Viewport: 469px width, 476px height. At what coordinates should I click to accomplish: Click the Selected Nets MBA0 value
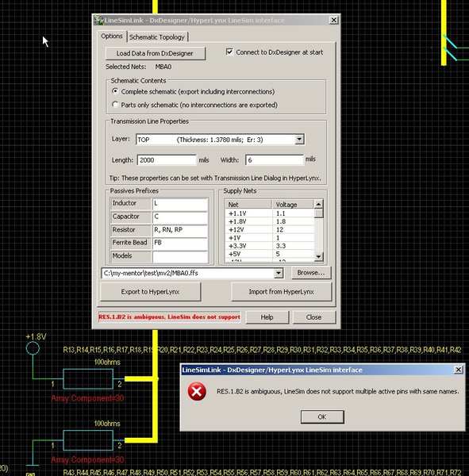point(163,67)
